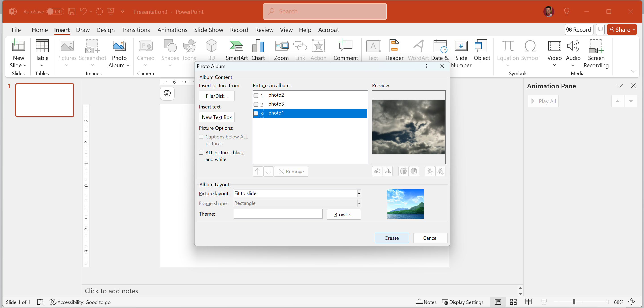
Task: Toggle the AutoSave switch
Action: [55, 11]
